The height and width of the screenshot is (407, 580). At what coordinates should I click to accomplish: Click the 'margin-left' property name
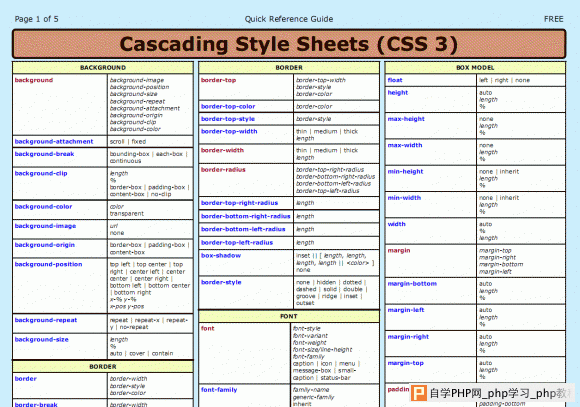tap(406, 310)
